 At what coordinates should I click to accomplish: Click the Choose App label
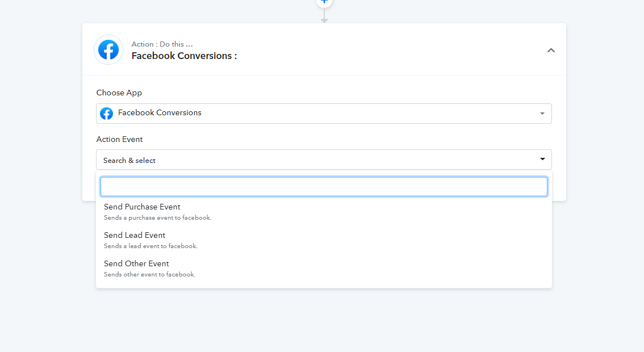pyautogui.click(x=119, y=93)
